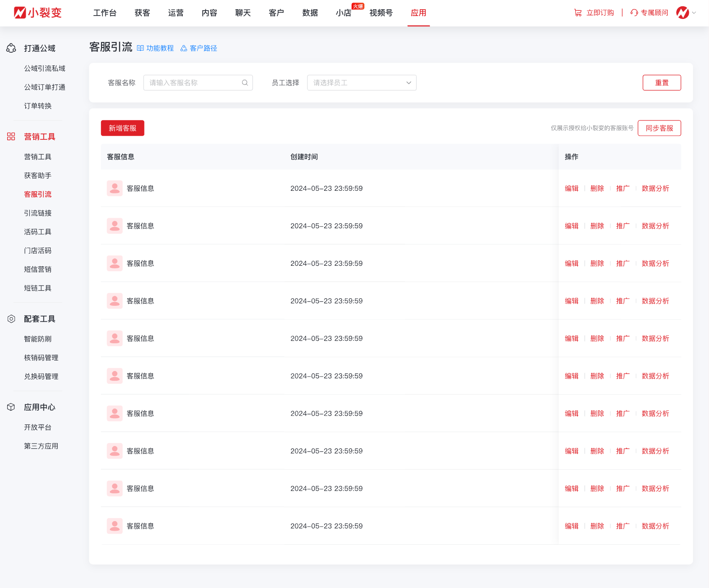
Task: Click the headset 专属顾问 icon
Action: [634, 13]
